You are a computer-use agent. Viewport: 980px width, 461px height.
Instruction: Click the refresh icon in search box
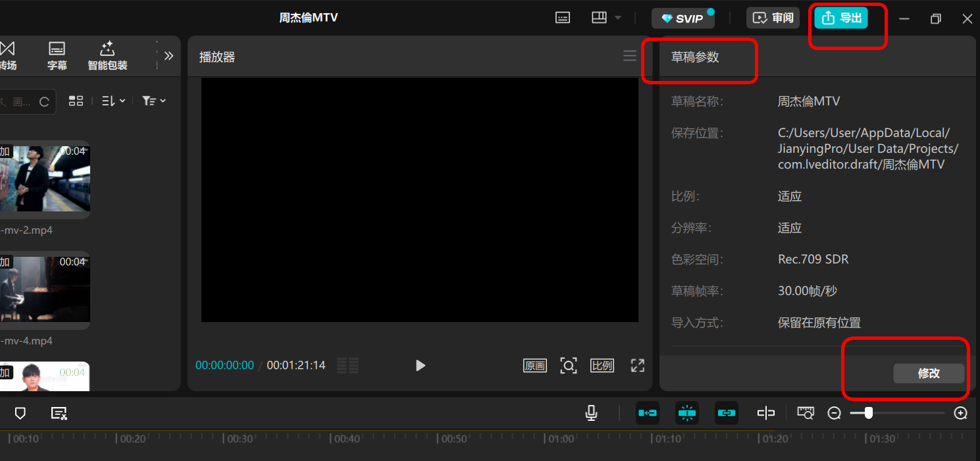(x=45, y=101)
